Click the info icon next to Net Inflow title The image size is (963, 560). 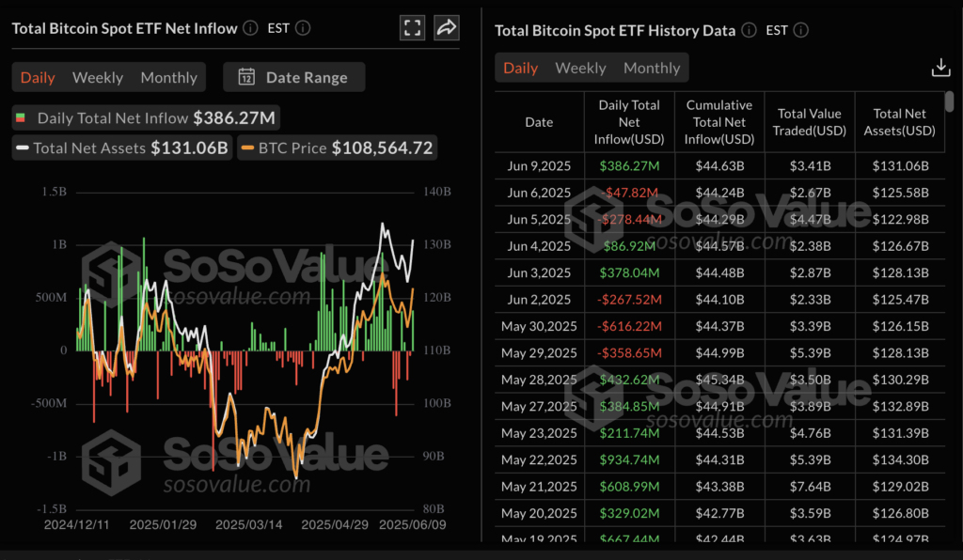pyautogui.click(x=249, y=28)
